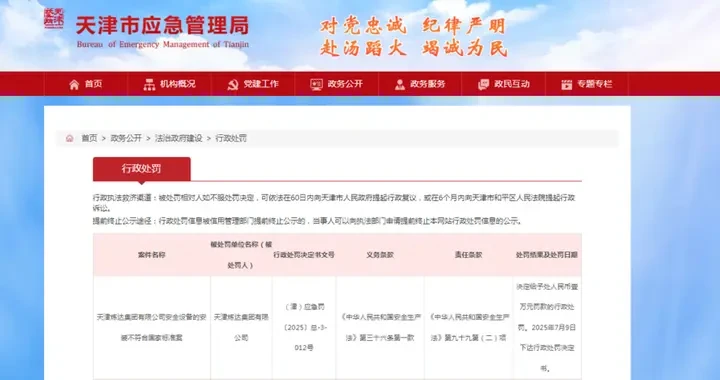Click the 天津市应急管理局 site title

(x=162, y=26)
